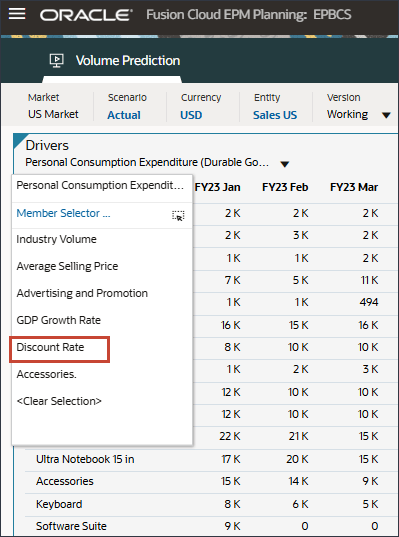
Task: Choose <Clear Selection> in the list
Action: (x=59, y=401)
